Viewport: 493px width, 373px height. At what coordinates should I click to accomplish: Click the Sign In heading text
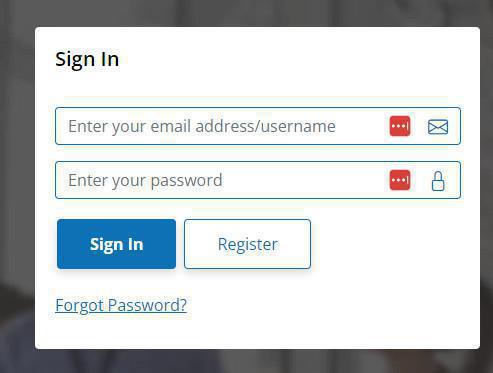[x=87, y=59]
